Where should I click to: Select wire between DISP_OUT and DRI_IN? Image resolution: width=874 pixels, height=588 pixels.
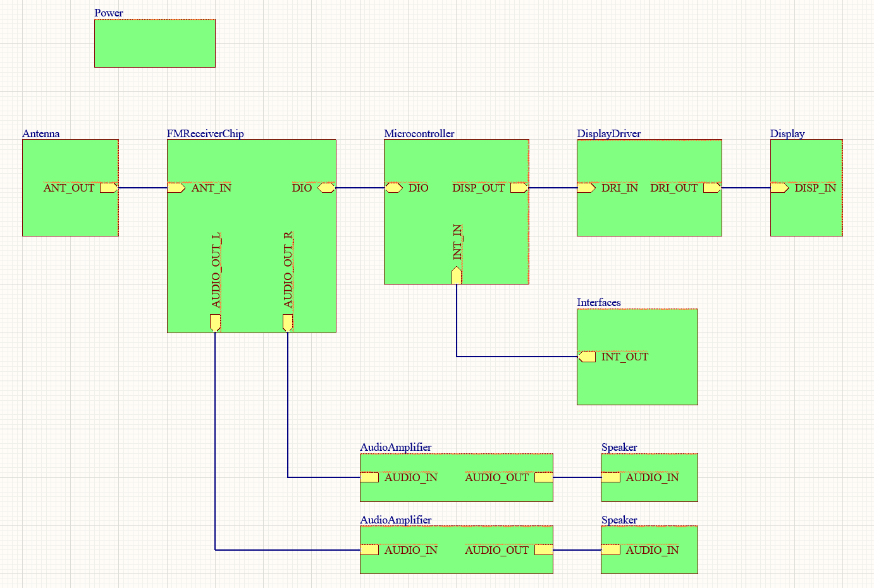[x=553, y=188]
